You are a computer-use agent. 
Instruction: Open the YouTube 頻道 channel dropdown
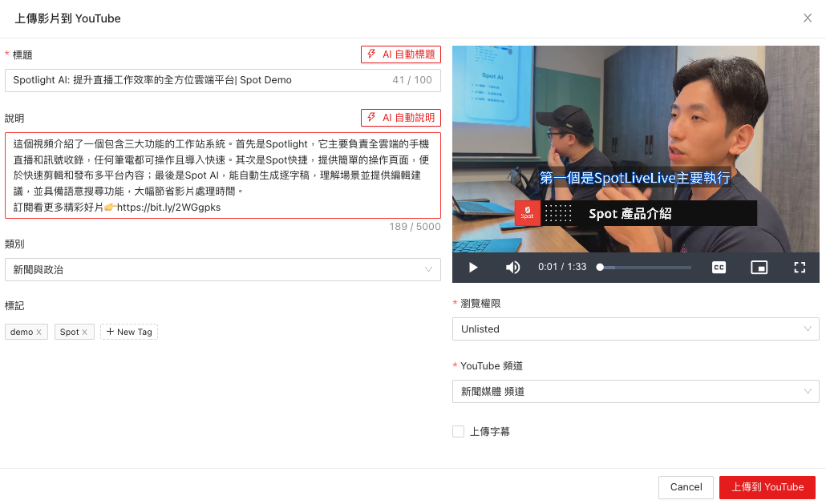(635, 391)
